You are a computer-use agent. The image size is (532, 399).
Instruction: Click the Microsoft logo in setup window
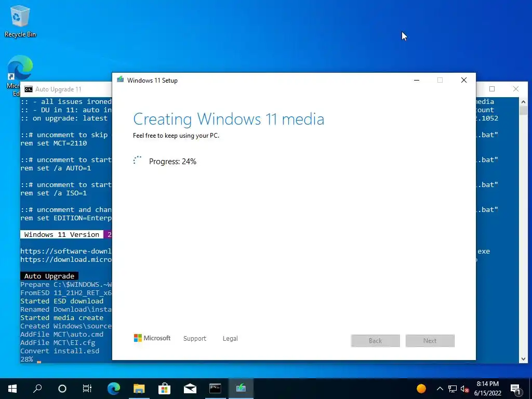[152, 338]
